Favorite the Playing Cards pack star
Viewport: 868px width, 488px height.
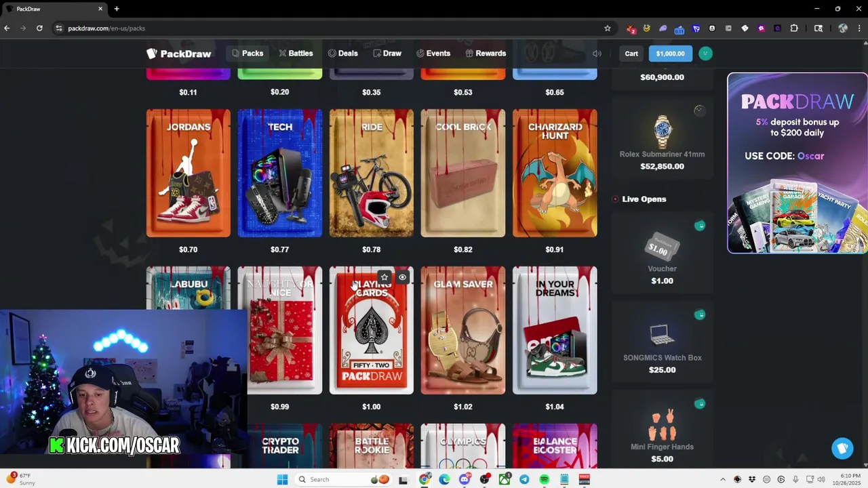(384, 277)
